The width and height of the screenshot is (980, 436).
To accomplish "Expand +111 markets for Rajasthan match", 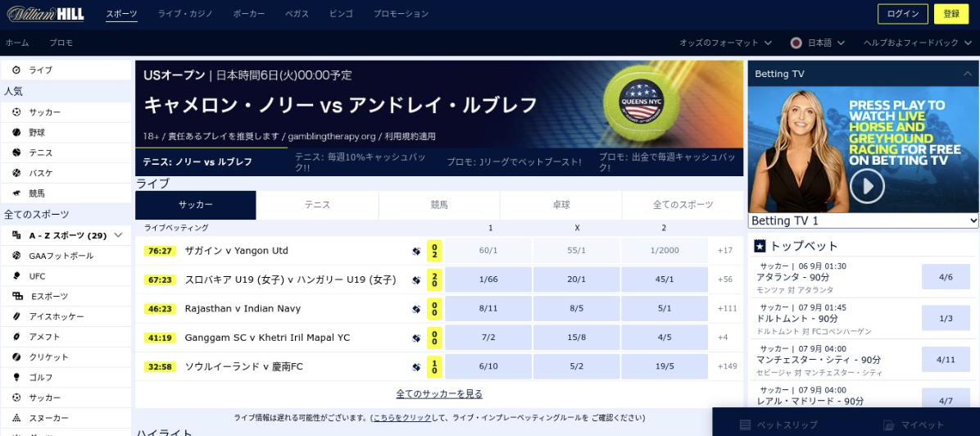I will coord(726,308).
